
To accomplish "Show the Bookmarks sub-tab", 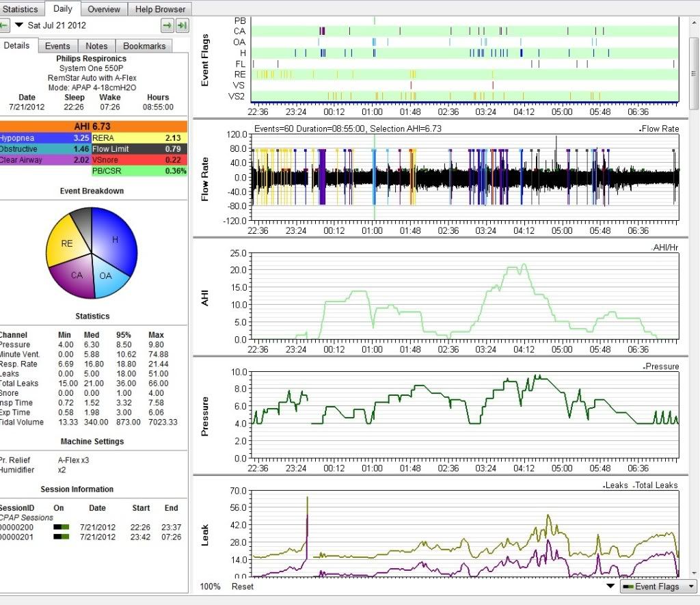I will point(144,46).
